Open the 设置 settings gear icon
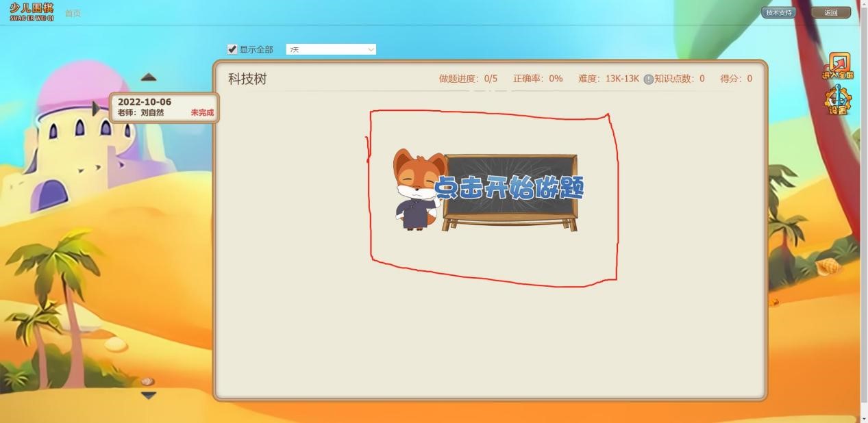The height and width of the screenshot is (423, 868). click(x=839, y=101)
